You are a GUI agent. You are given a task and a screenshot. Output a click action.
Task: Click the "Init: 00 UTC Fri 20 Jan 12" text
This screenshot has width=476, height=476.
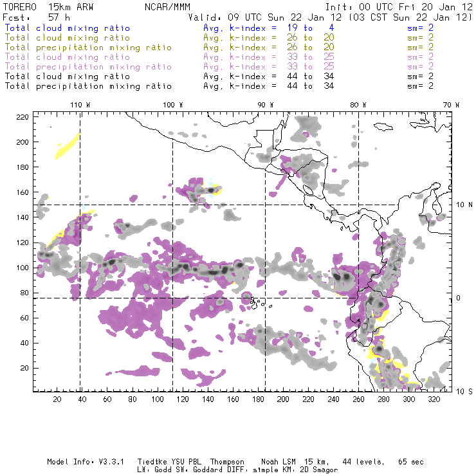click(399, 7)
